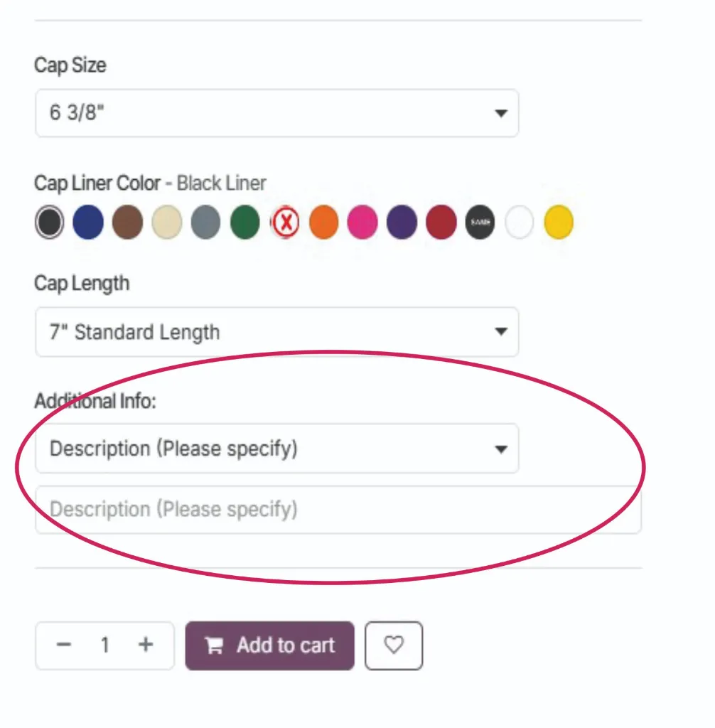
Task: Open the Cap Length dropdown
Action: (276, 332)
